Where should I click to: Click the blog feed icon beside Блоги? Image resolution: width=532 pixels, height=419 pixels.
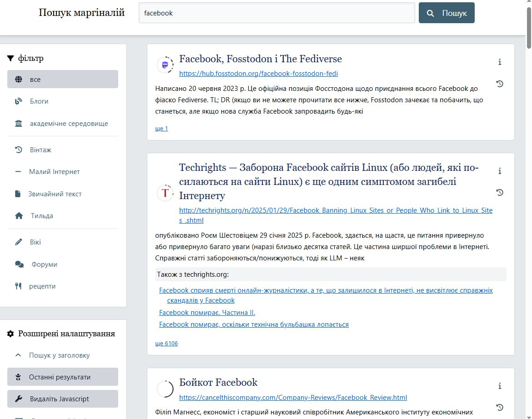tap(18, 101)
